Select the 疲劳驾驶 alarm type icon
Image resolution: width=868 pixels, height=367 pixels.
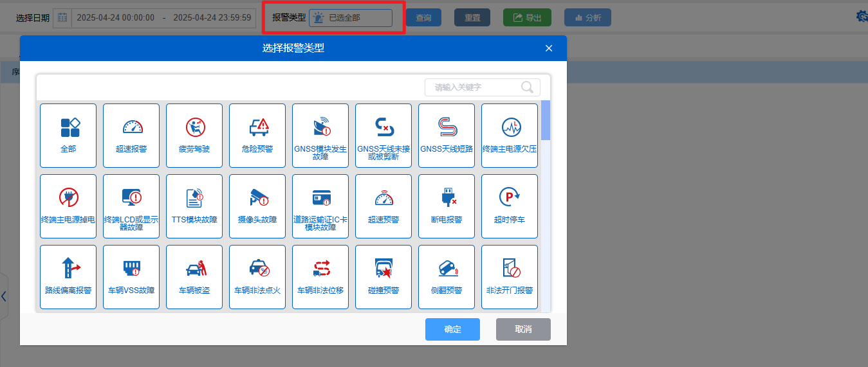194,127
